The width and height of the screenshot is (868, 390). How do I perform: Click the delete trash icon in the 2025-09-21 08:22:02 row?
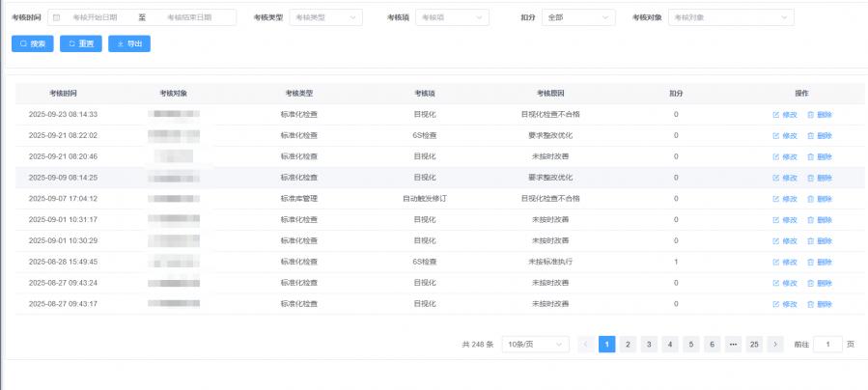point(811,135)
